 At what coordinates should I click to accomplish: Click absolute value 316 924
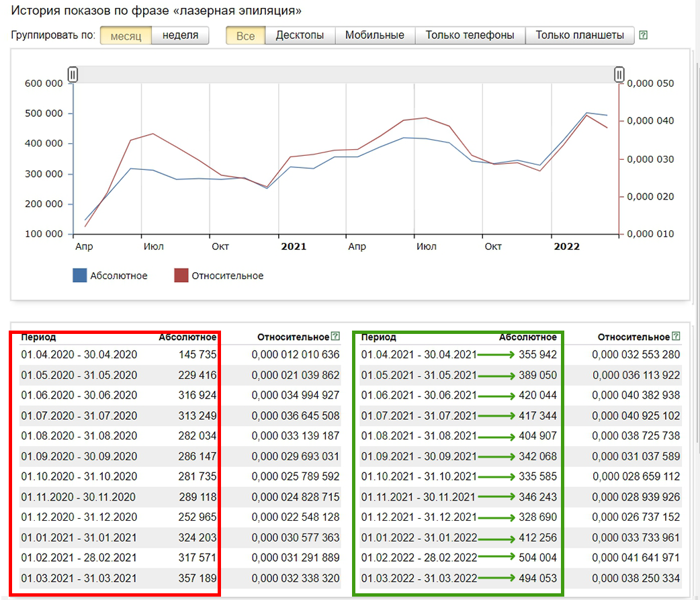(198, 395)
